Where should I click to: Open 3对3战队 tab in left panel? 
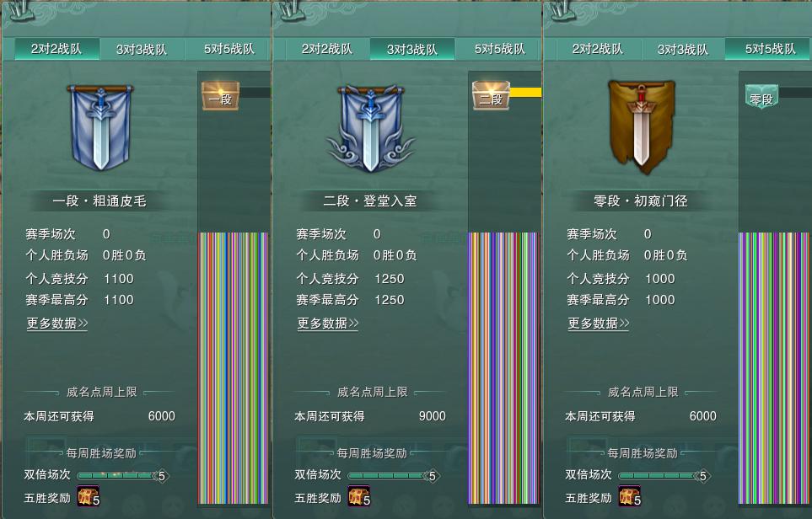(142, 49)
